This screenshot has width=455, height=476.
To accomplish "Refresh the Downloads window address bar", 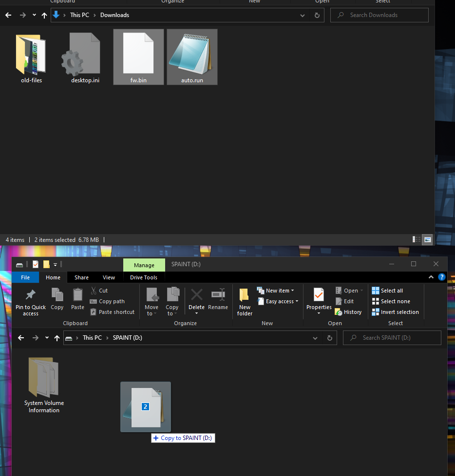I will (x=317, y=15).
